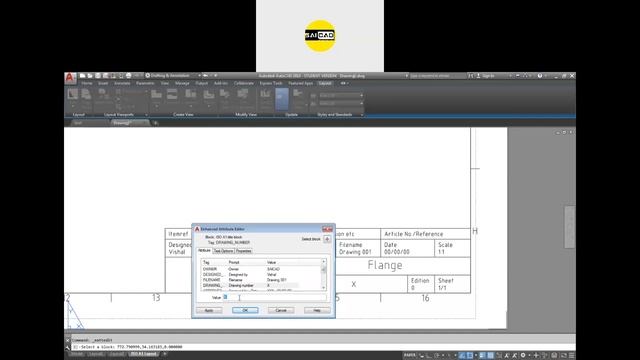Screen dimensions: 640x360
Task: Open the Help question mark icon
Action: [x=540, y=76]
